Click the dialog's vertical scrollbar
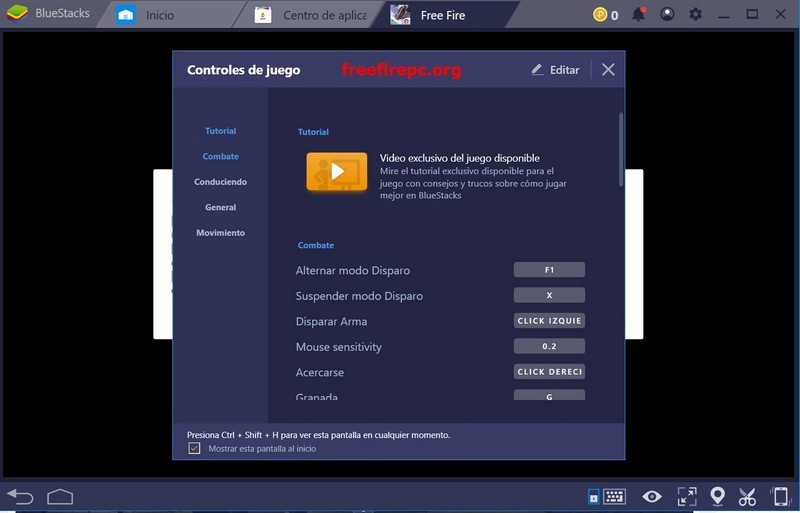The height and width of the screenshot is (513, 800). click(621, 149)
